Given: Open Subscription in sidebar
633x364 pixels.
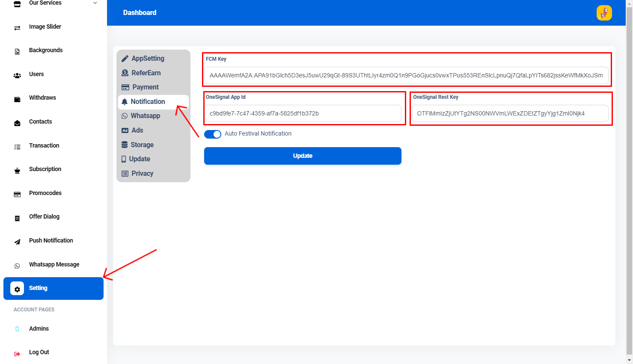Looking at the screenshot, I should [45, 169].
